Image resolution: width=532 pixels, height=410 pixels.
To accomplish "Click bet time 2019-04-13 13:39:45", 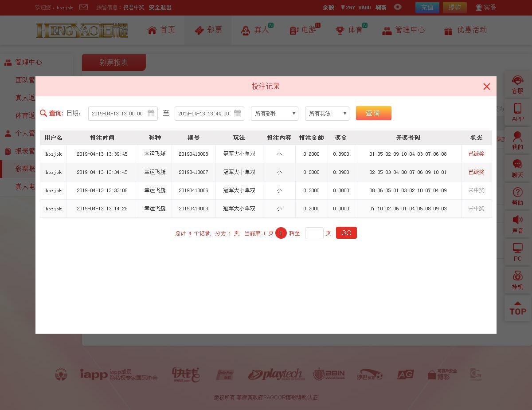I will (x=102, y=154).
